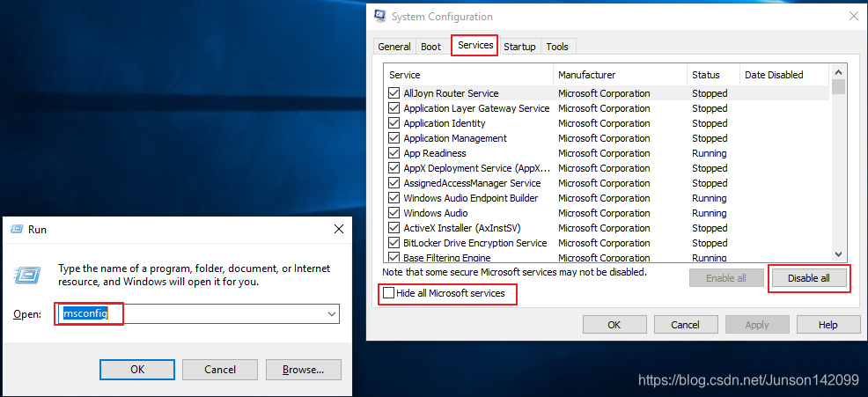Toggle the Application Identity checkbox

pos(394,123)
